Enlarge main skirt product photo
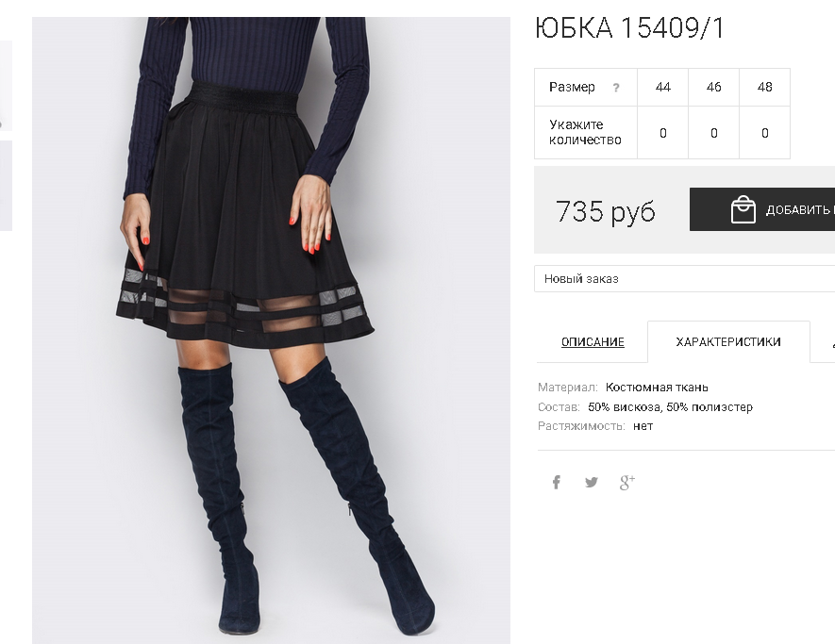The image size is (835, 644). (271, 330)
